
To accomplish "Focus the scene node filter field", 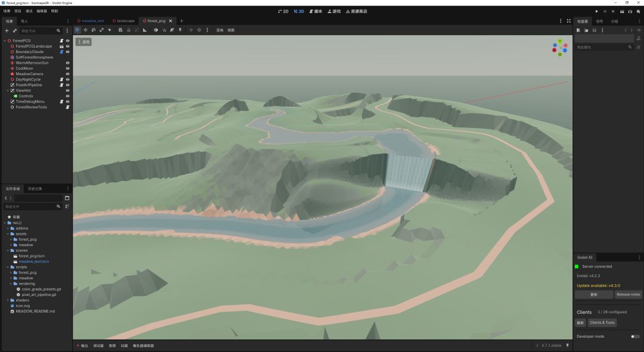I will pos(41,31).
